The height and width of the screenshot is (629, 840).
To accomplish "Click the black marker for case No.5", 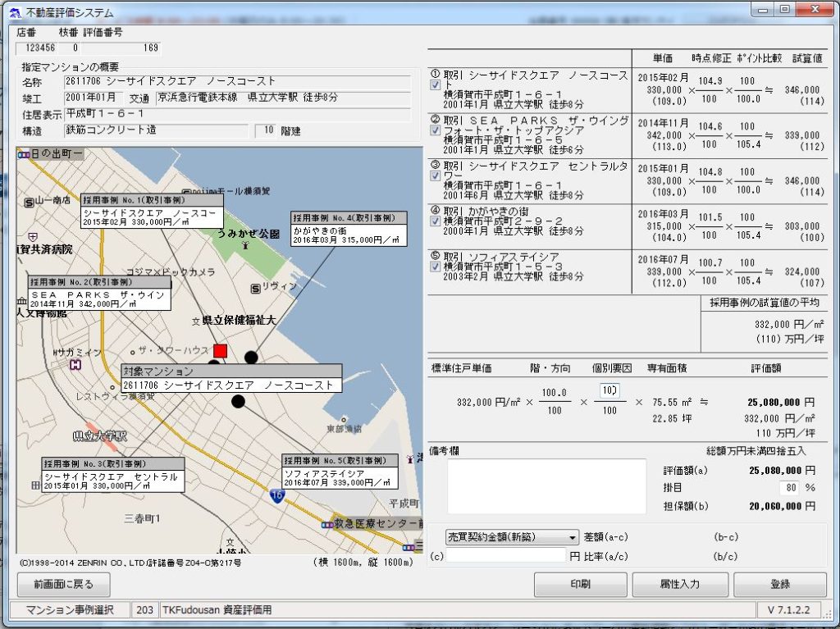I will tap(238, 401).
